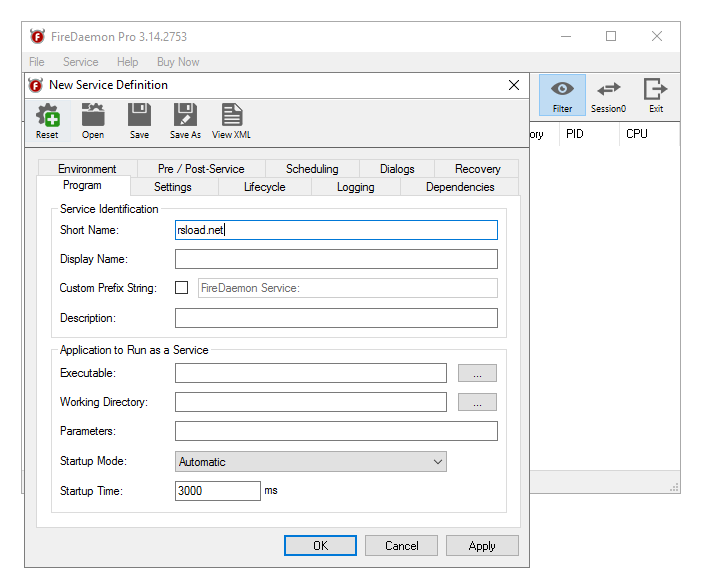Image resolution: width=709 pixels, height=578 pixels.
Task: Toggle the Filter eye icon
Action: [562, 95]
